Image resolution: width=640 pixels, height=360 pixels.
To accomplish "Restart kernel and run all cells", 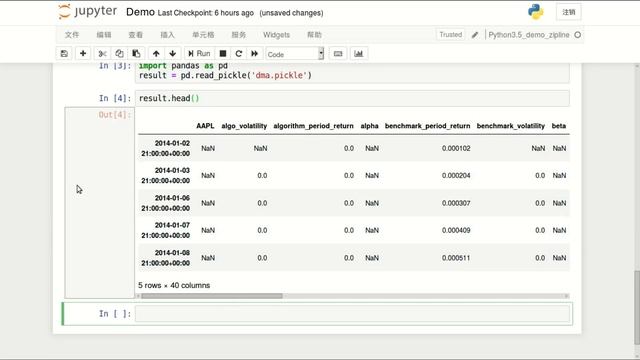I will [255, 53].
